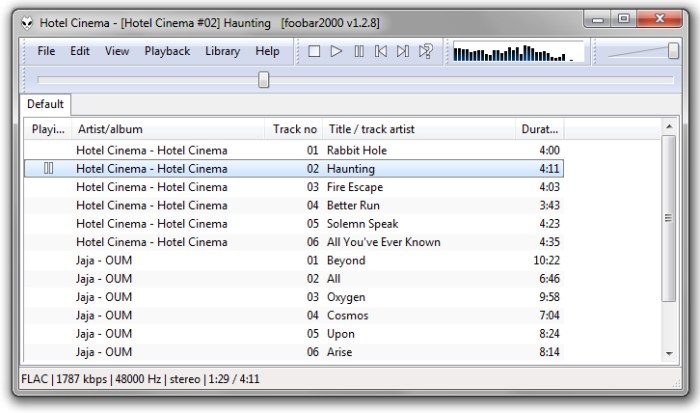Click the 9:58 duration value
700x413 pixels.
click(549, 296)
